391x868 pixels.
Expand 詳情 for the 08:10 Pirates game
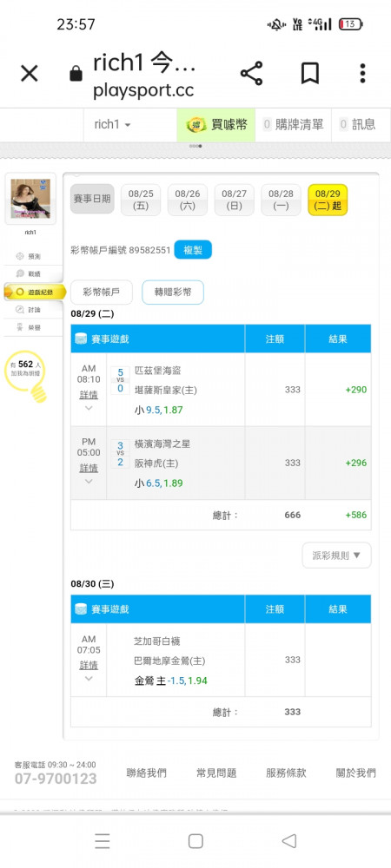tap(89, 395)
